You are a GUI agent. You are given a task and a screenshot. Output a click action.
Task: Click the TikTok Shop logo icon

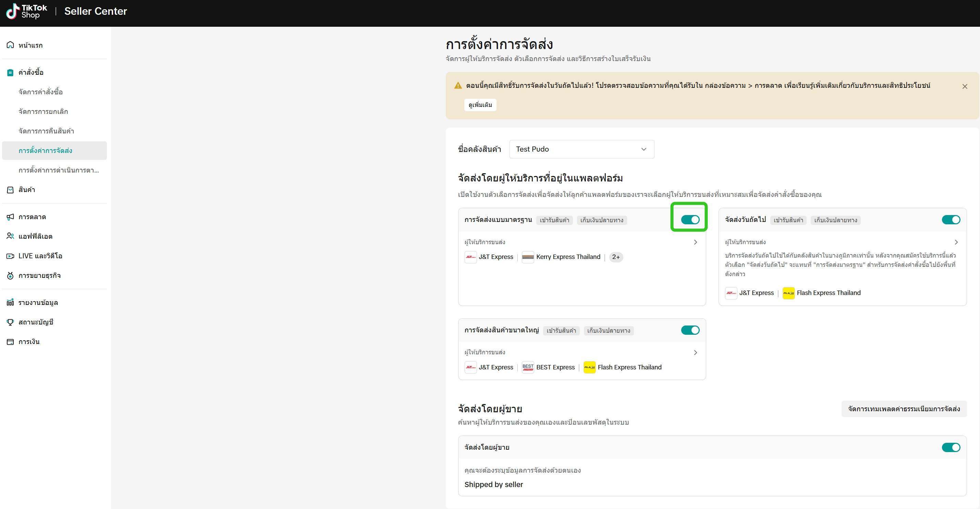13,11
